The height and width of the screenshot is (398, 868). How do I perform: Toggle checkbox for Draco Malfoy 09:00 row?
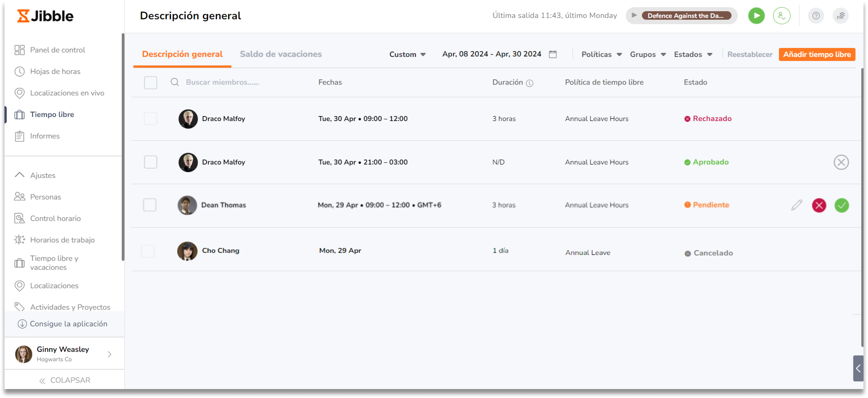point(151,119)
